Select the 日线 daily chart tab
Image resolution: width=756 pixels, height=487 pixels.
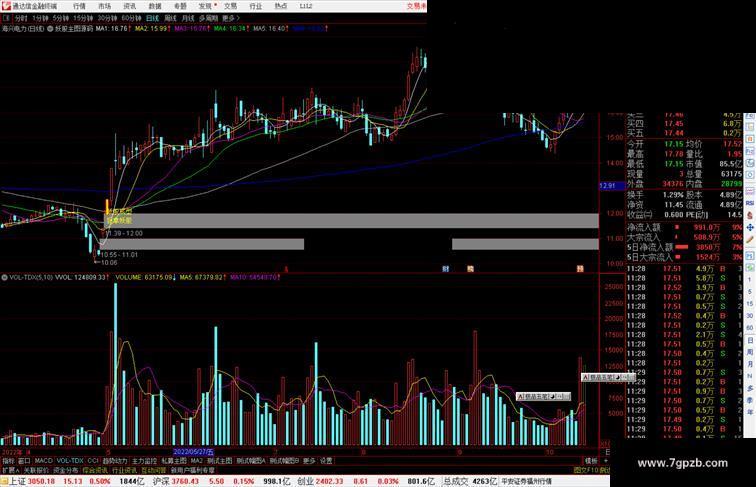tap(152, 18)
